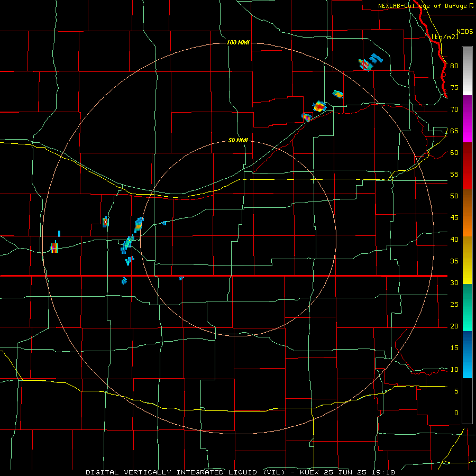The image size is (476, 476).
Task: Click the white-gray segment of the color bar
Action: (467, 71)
